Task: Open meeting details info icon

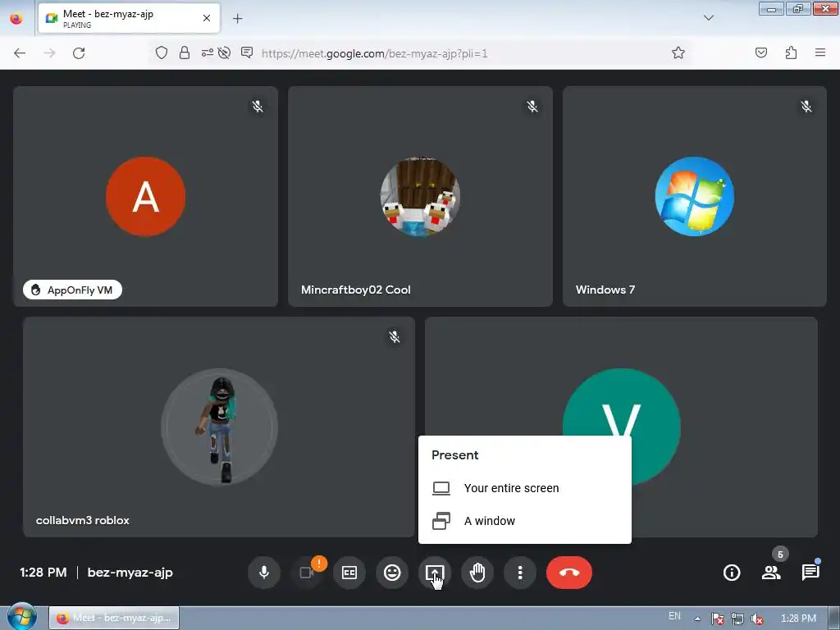Action: click(732, 572)
